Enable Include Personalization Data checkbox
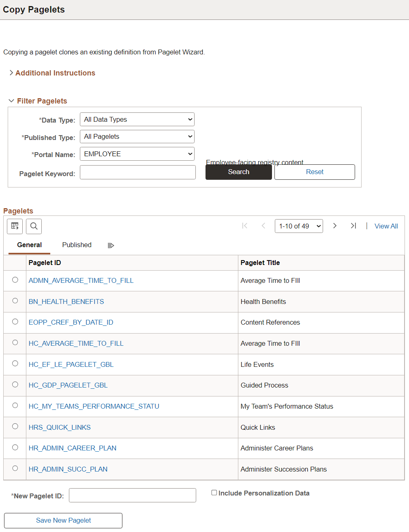Image resolution: width=409 pixels, height=532 pixels. (x=214, y=493)
